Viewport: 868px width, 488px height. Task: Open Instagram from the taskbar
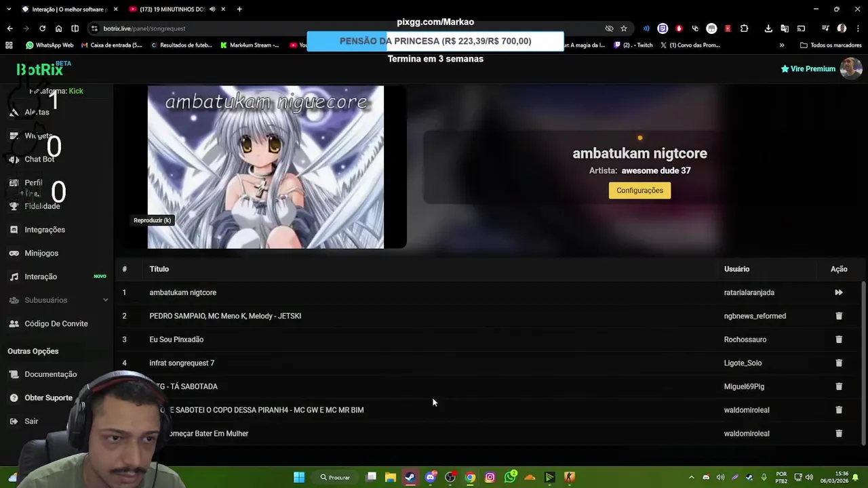click(490, 477)
